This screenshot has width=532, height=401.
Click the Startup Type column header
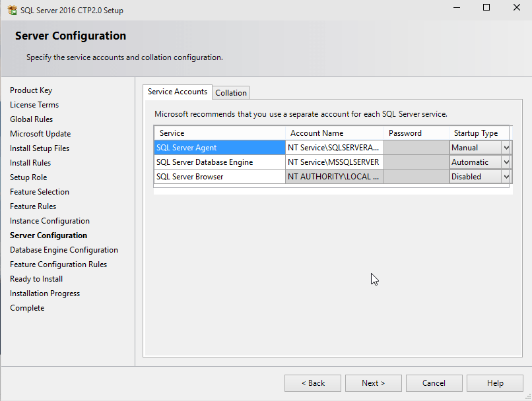pyautogui.click(x=479, y=133)
